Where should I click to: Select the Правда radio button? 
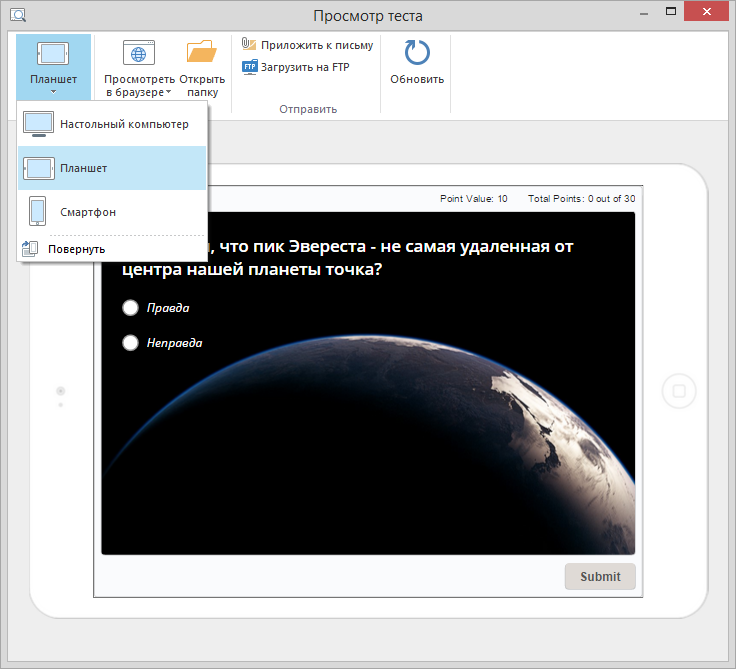click(130, 308)
